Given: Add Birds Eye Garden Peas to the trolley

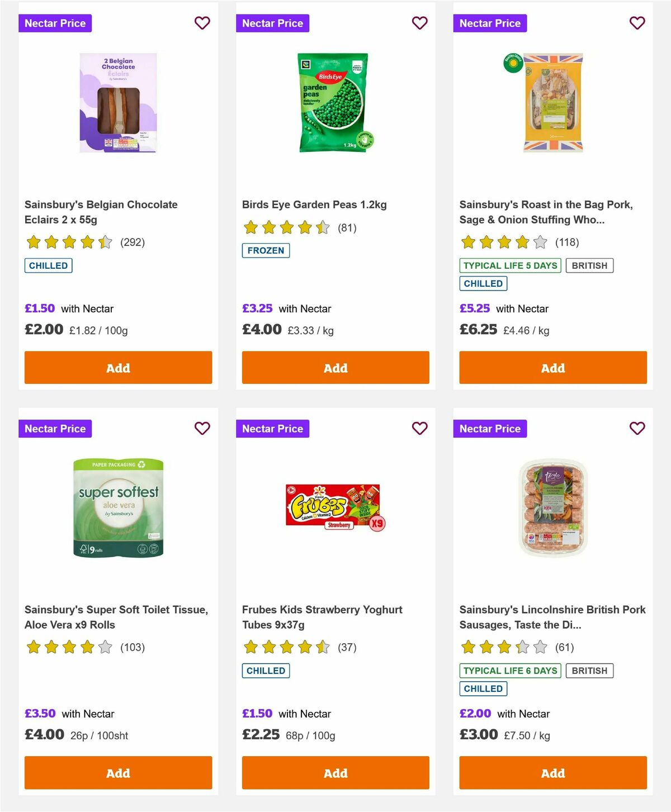Looking at the screenshot, I should (x=335, y=368).
